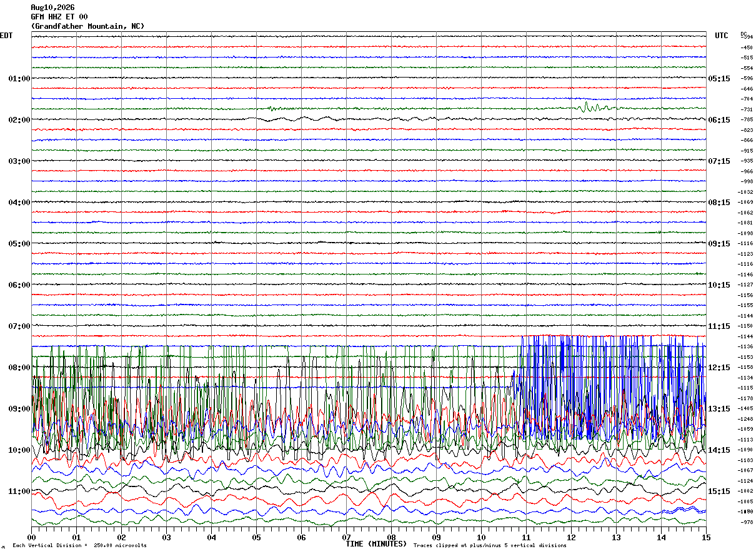Viewport: 756px width, 554px height.
Task: Click the TIME (MINUTES) axis title
Action: click(376, 544)
